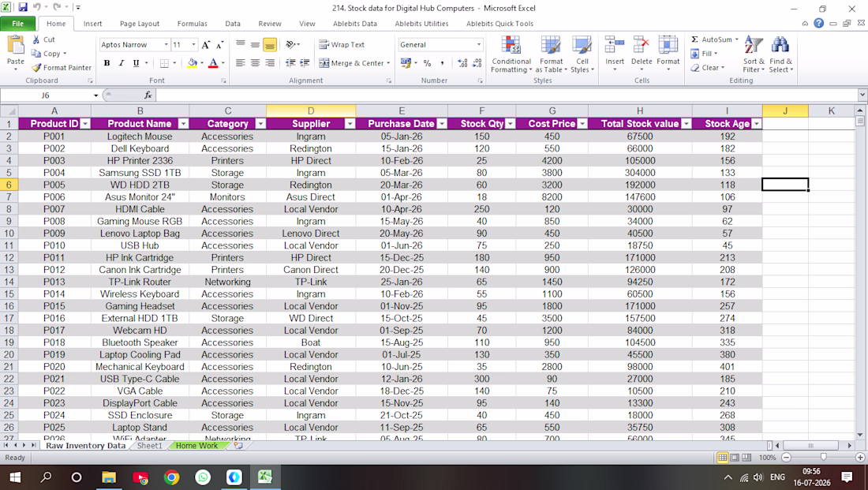Viewport: 868px width, 490px height.
Task: Apply the yellow Fill Color bucket
Action: (x=192, y=63)
